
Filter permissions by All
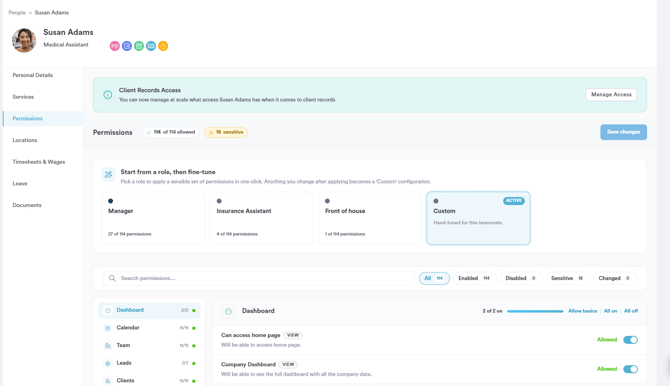coord(434,278)
